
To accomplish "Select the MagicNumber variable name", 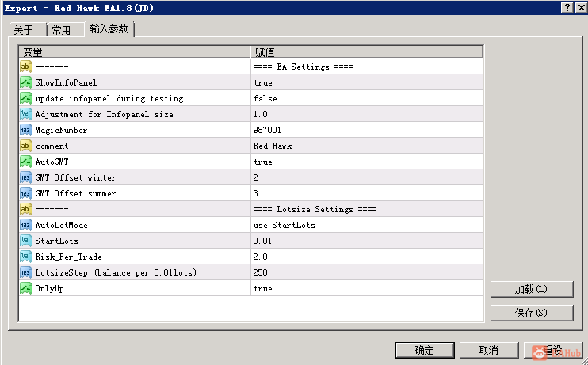I will 61,131.
